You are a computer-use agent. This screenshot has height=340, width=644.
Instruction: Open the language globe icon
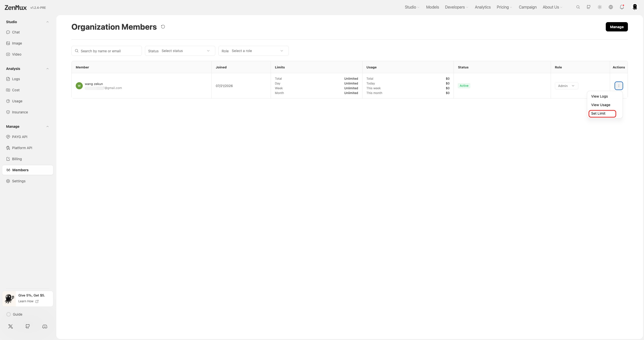611,7
